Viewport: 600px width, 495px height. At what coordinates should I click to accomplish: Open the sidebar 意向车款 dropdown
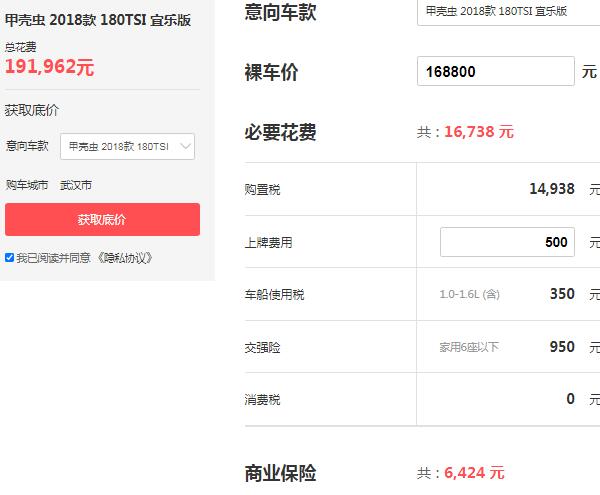point(127,147)
